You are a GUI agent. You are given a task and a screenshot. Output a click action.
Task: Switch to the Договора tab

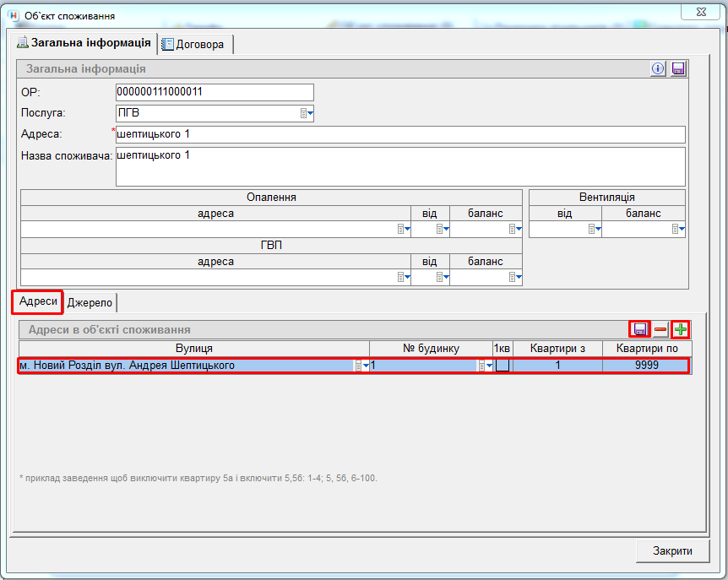pyautogui.click(x=195, y=44)
